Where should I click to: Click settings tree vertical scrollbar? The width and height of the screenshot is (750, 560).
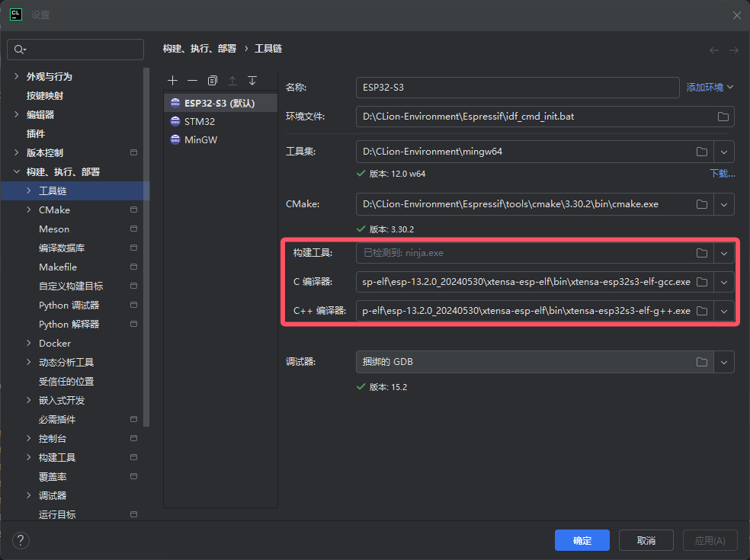coord(146,247)
